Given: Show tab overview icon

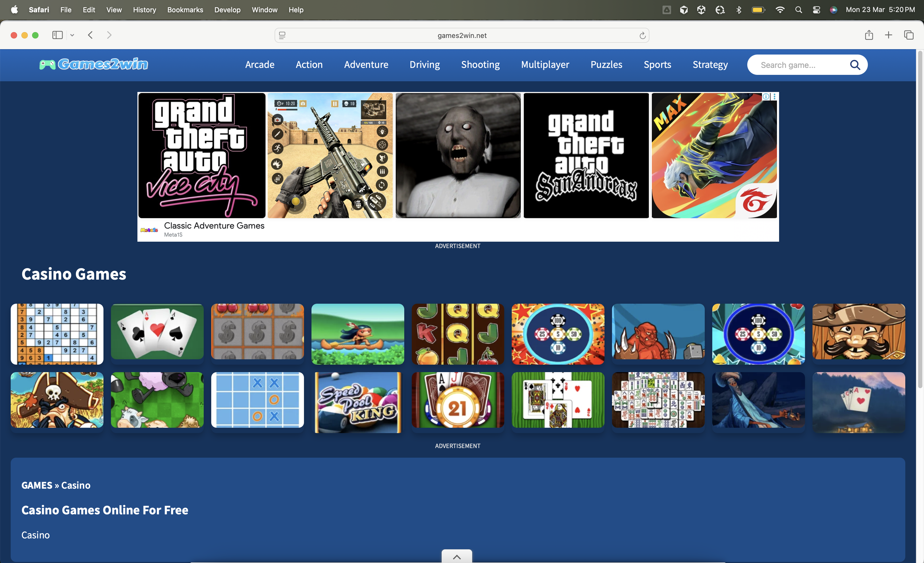Looking at the screenshot, I should click(x=908, y=35).
